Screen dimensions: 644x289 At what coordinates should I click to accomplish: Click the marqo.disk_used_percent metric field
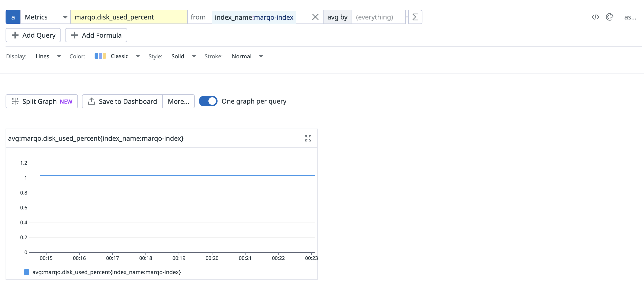(129, 17)
